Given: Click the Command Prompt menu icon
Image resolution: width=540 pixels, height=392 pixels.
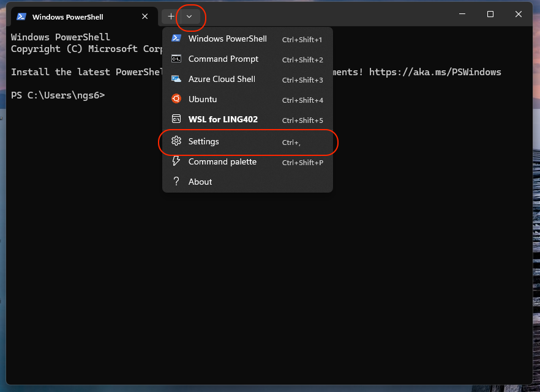Looking at the screenshot, I should pos(176,59).
